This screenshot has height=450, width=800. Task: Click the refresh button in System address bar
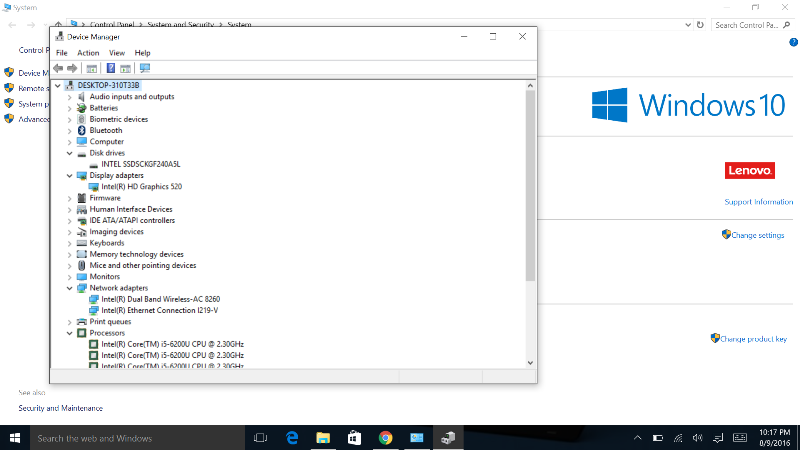pyautogui.click(x=701, y=25)
